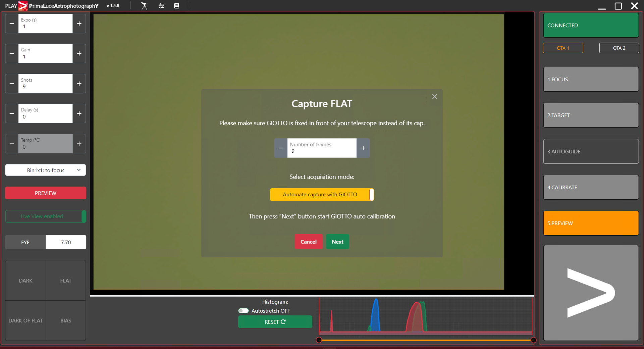The height and width of the screenshot is (349, 644).
Task: Click the histogram graph area
Action: tap(426, 316)
